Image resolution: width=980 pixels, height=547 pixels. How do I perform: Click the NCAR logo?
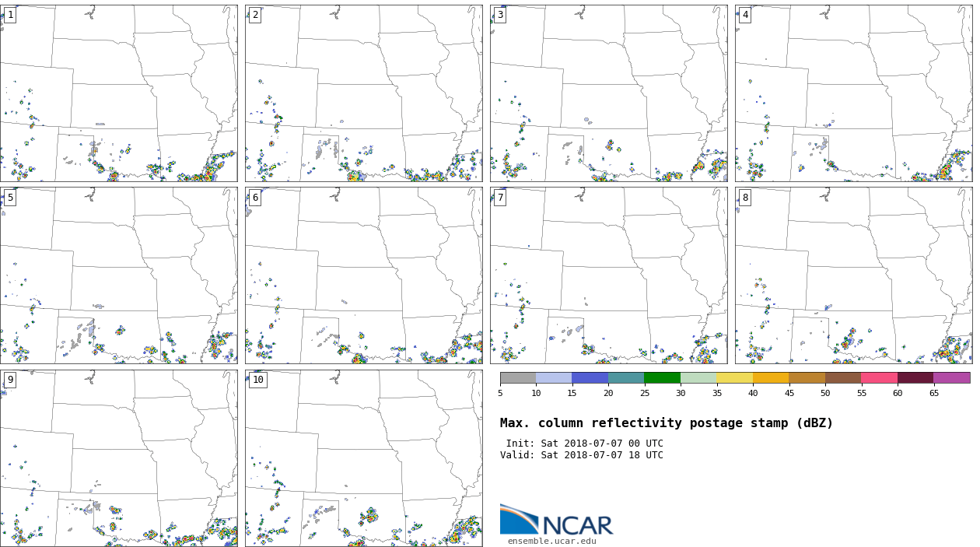click(556, 521)
